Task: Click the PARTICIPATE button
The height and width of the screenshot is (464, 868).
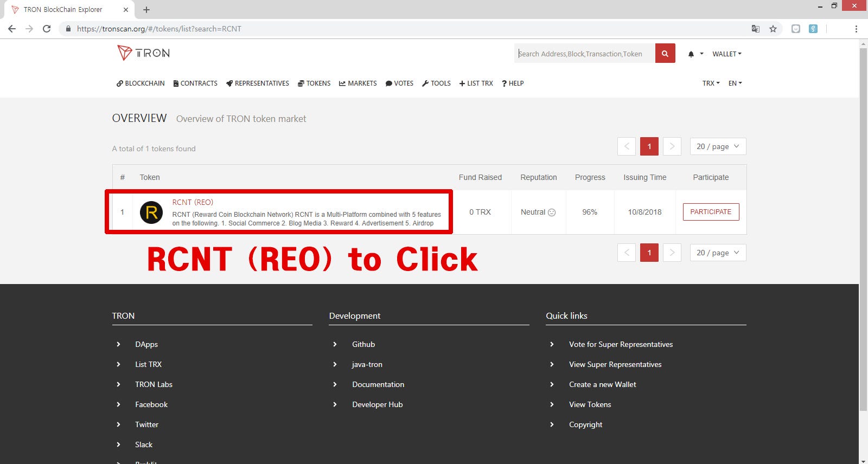Action: pos(711,212)
